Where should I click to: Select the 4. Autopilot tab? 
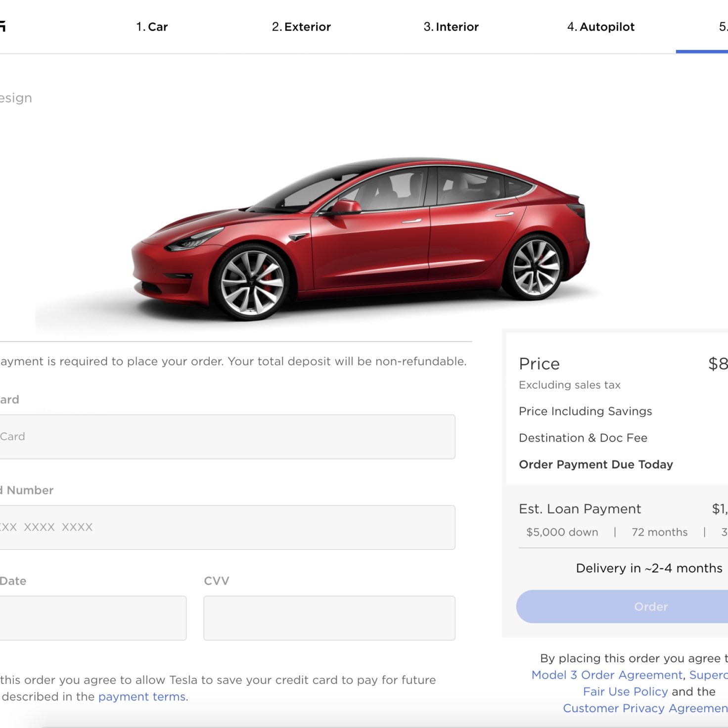coord(601,27)
